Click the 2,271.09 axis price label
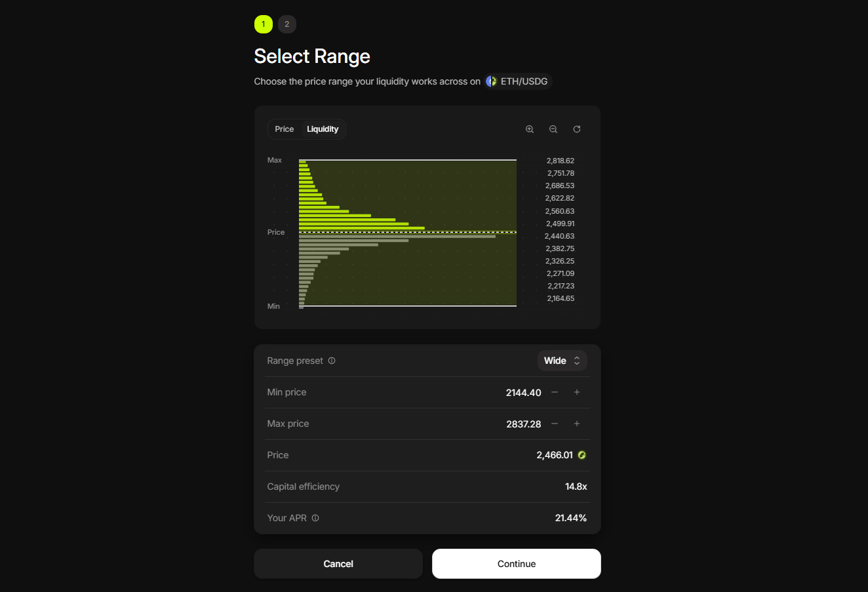This screenshot has width=868, height=592. [561, 273]
